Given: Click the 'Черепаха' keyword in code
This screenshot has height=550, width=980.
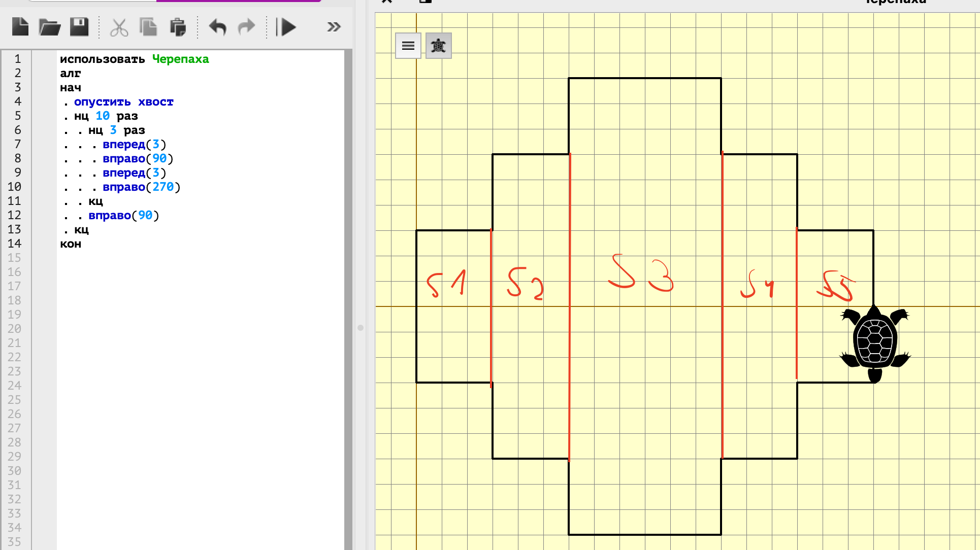Looking at the screenshot, I should point(180,59).
